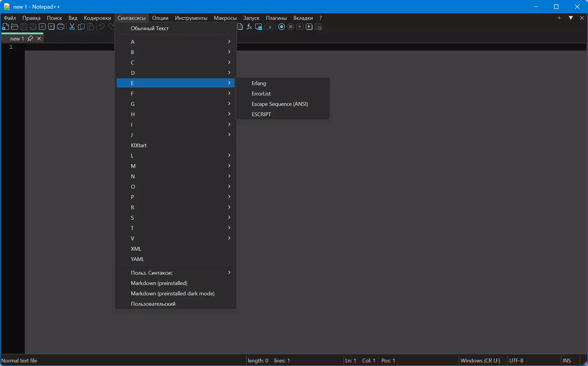This screenshot has height=366, width=588.
Task: Start macro recording with the record icon
Action: tap(281, 27)
